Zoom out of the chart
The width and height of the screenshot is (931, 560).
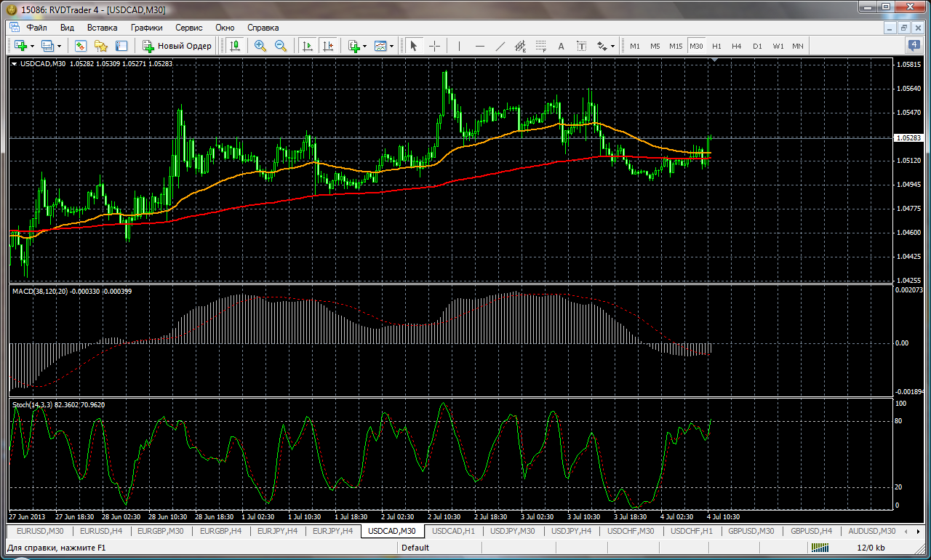280,46
